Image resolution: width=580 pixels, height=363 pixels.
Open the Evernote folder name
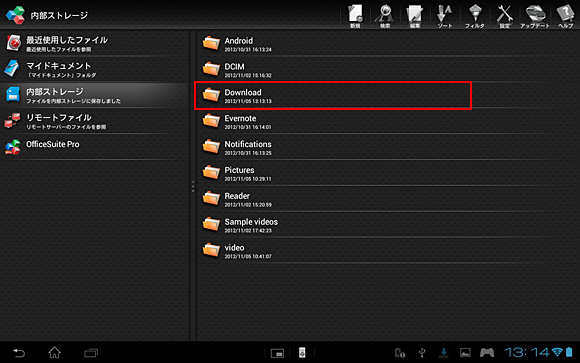(240, 118)
